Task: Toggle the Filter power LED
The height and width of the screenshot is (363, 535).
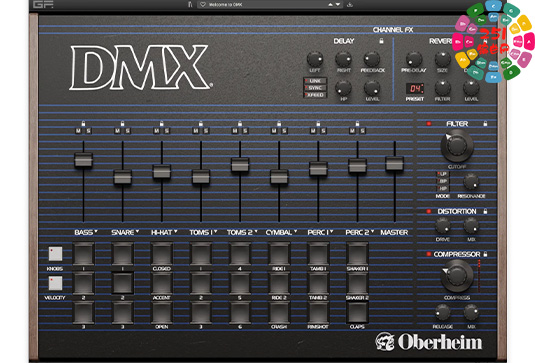Action: 429,124
